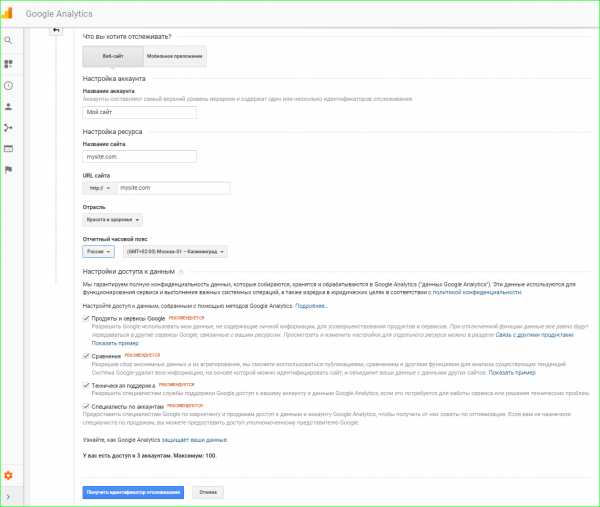Open Behavior reports icon in sidebar
This screenshot has height=507, width=600.
click(x=8, y=148)
